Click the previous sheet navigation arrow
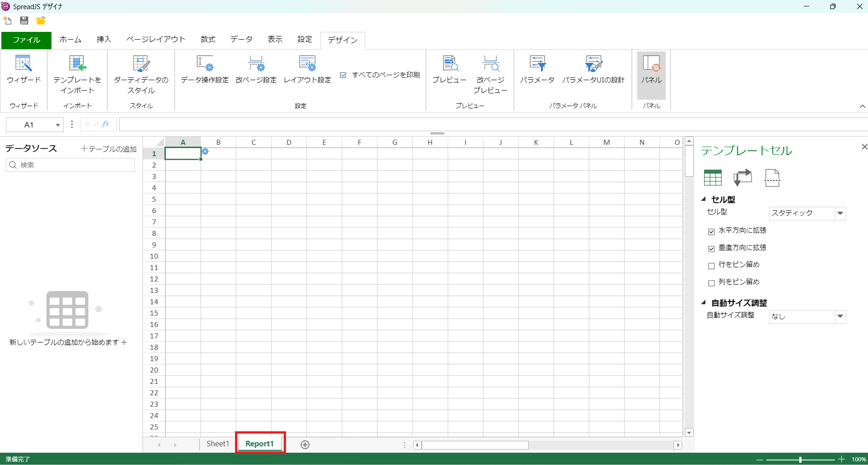 click(159, 445)
